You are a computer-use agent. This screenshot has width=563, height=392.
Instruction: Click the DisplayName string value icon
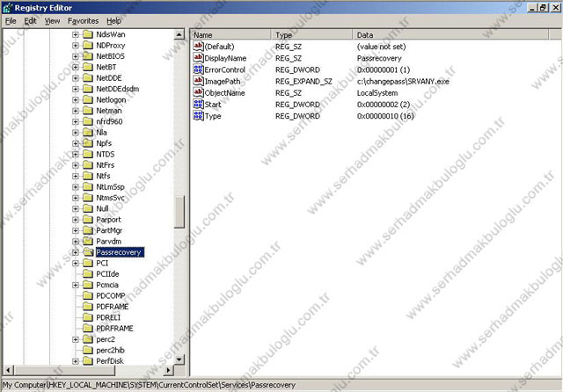point(198,58)
